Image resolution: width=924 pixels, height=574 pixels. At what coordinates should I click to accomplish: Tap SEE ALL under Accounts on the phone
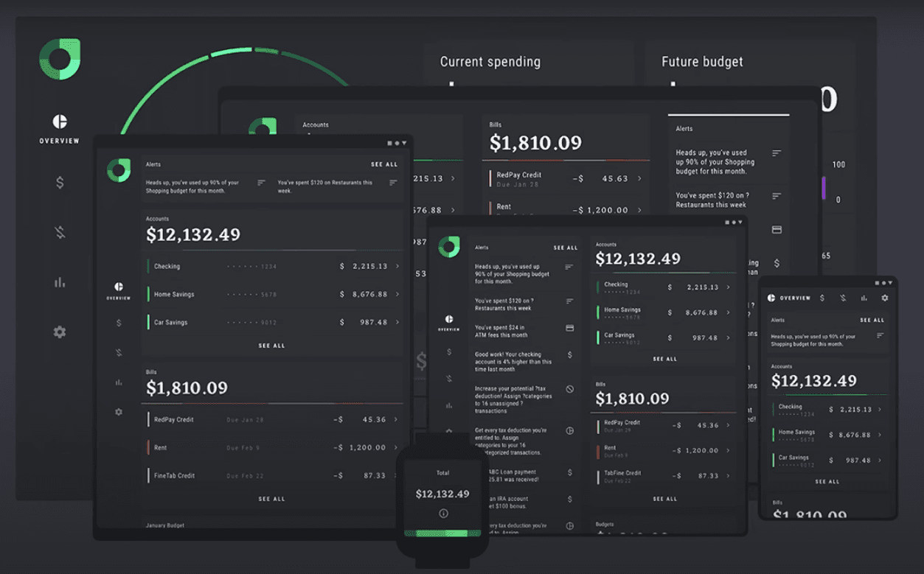point(827,481)
